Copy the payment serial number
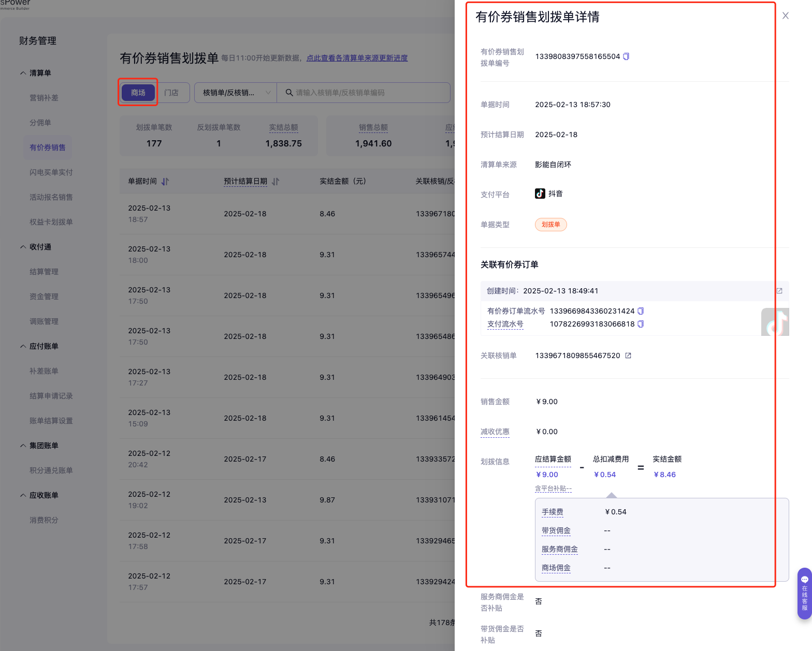The width and height of the screenshot is (812, 651). [x=641, y=324]
